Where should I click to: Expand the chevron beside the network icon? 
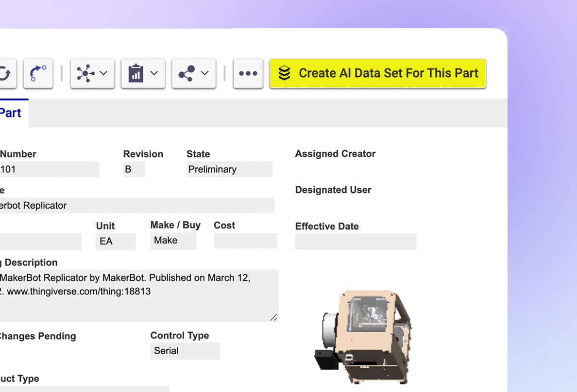tap(103, 73)
